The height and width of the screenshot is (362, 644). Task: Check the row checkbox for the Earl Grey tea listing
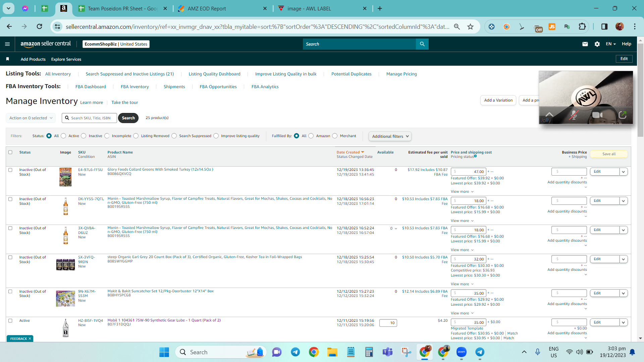click(x=10, y=257)
